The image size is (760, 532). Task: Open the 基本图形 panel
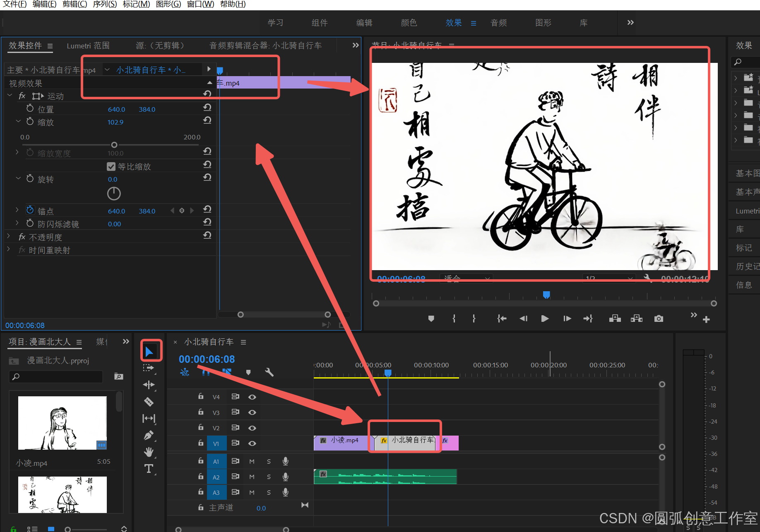click(747, 173)
